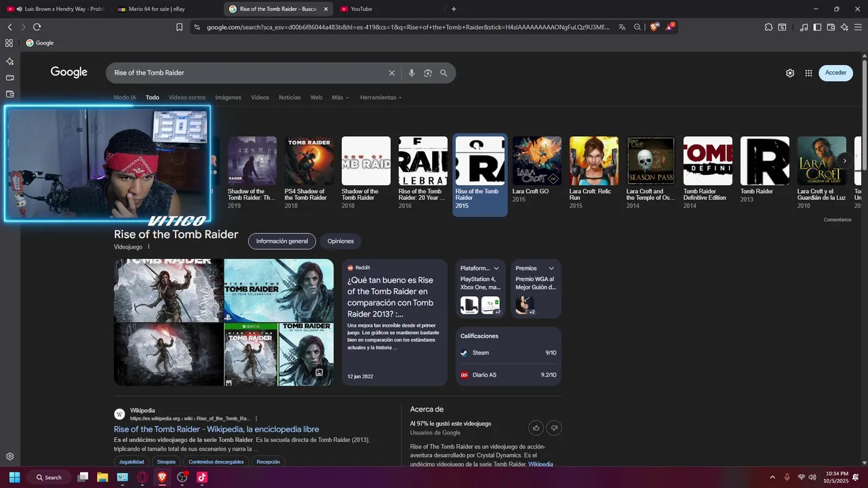Open Rise of the Tomb Raider Wikipedia result
The image size is (868, 488).
point(216,430)
